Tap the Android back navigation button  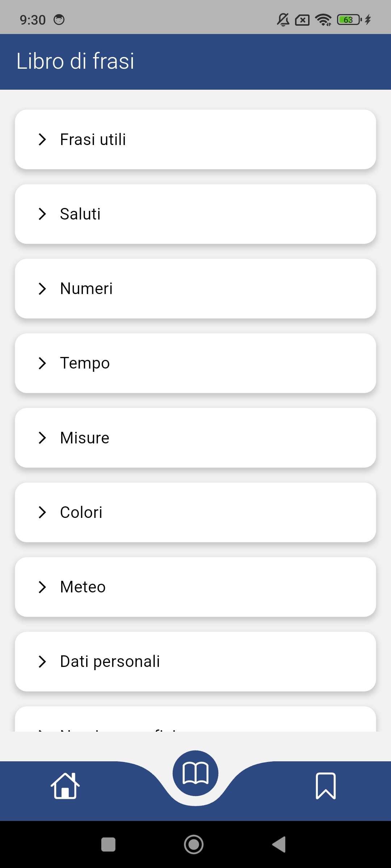coord(279,844)
